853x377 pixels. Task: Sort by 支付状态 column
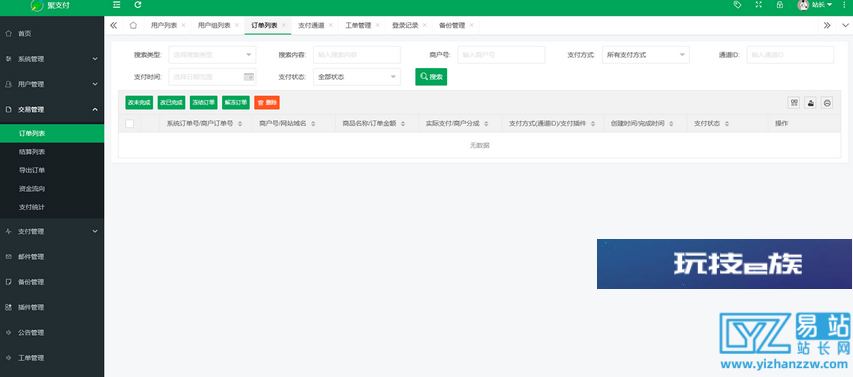[x=727, y=124]
